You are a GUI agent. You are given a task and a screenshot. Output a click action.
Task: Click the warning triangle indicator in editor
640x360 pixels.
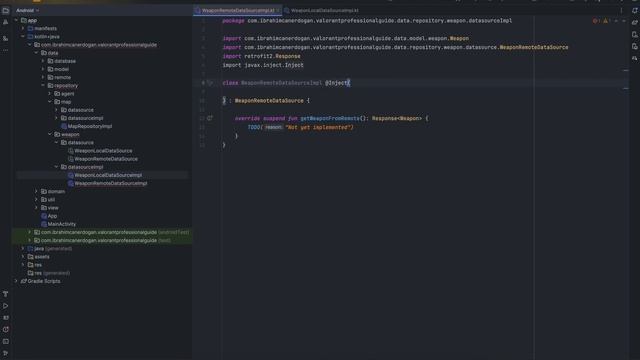point(607,21)
